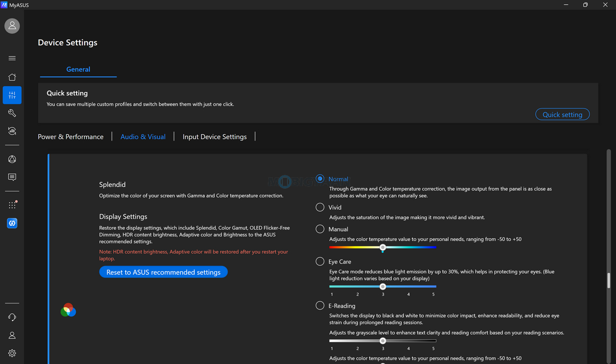
Task: Enable Eye Care mode
Action: pyautogui.click(x=320, y=261)
